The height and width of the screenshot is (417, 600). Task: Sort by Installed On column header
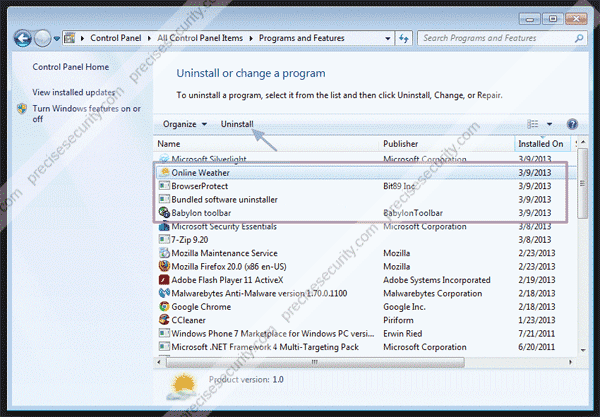coord(542,144)
